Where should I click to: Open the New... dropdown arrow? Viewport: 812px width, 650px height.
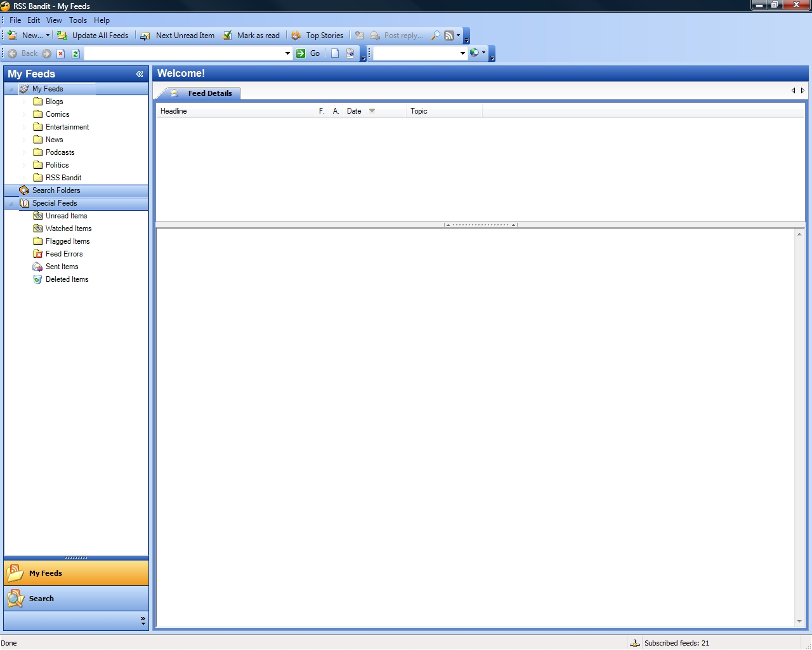coord(48,36)
